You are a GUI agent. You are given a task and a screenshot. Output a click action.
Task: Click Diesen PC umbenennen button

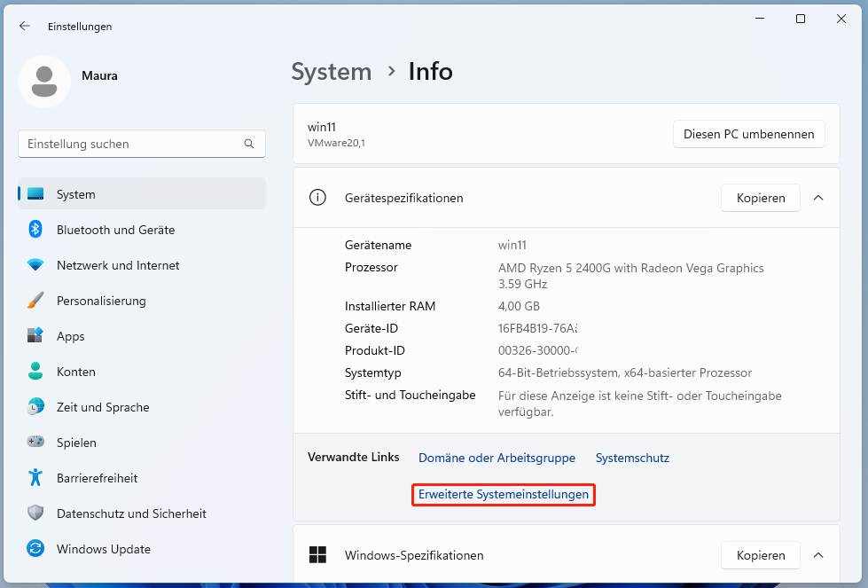748,134
